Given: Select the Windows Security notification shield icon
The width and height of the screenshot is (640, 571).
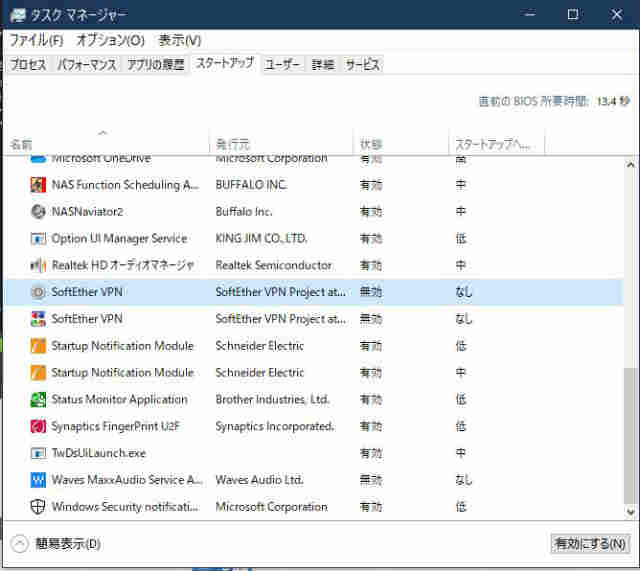Looking at the screenshot, I should pos(38,507).
